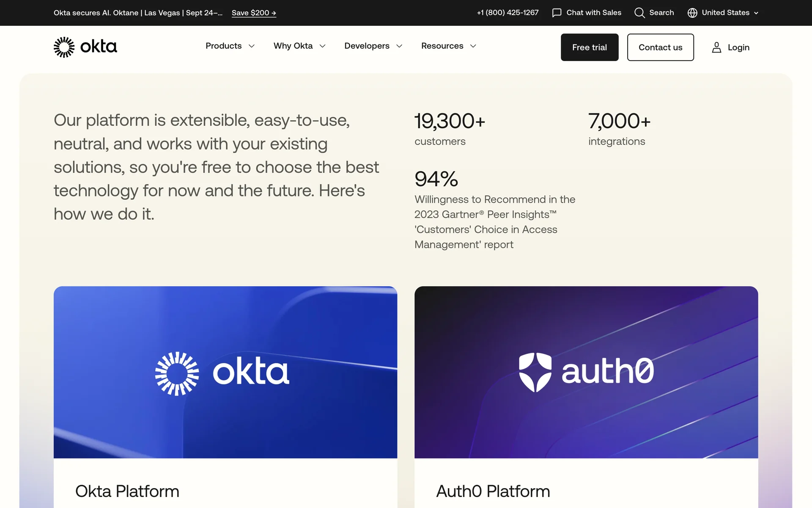Click the Okta sunburst logo in header

tap(64, 47)
